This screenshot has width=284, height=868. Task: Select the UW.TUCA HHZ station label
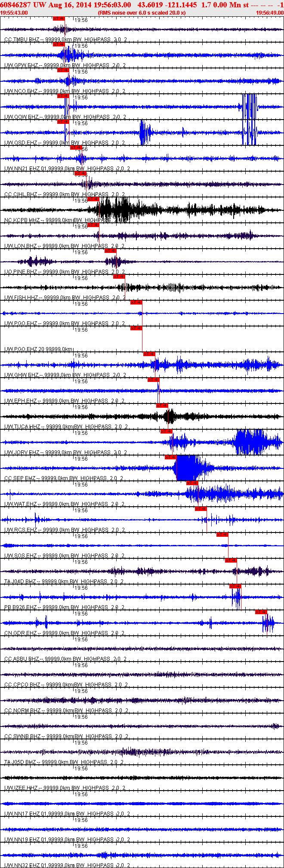[x=66, y=427]
